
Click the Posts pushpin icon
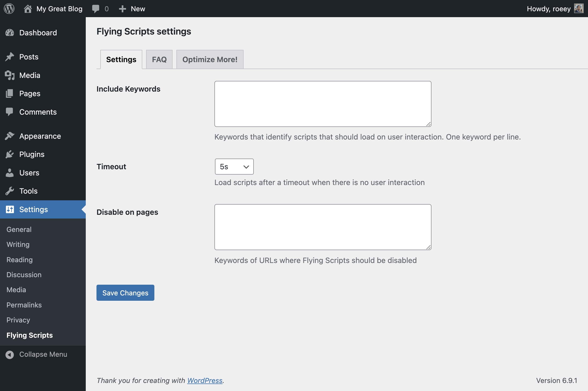click(10, 57)
